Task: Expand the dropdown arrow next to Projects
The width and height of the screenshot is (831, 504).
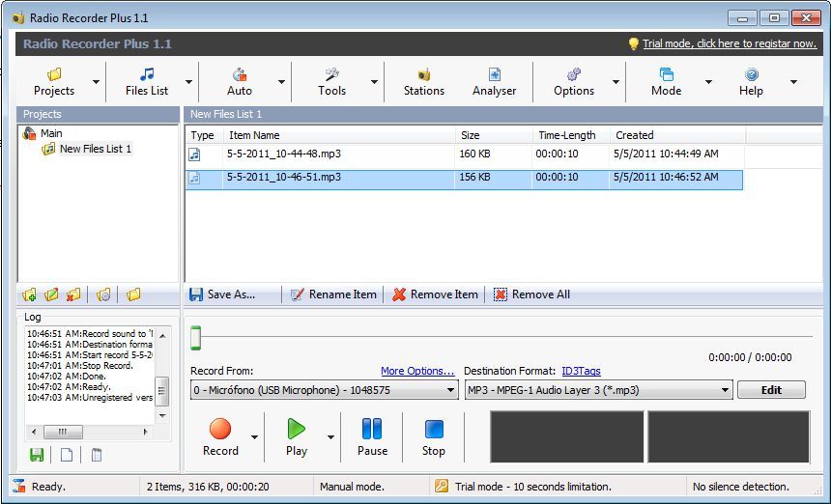Action: click(x=96, y=82)
